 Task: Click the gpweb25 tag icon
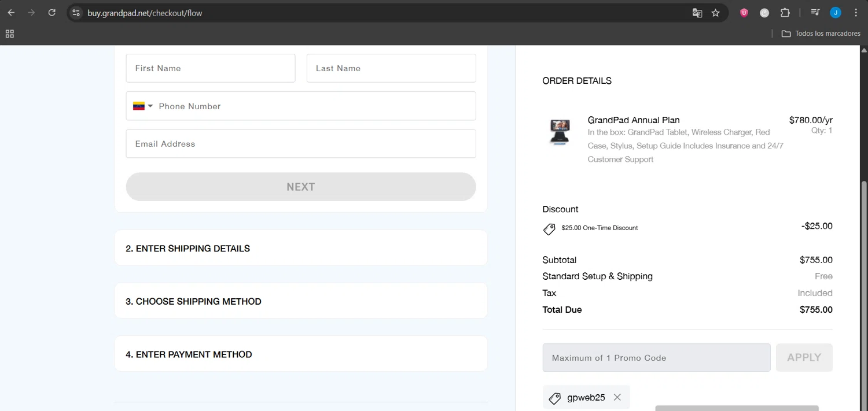[554, 398]
